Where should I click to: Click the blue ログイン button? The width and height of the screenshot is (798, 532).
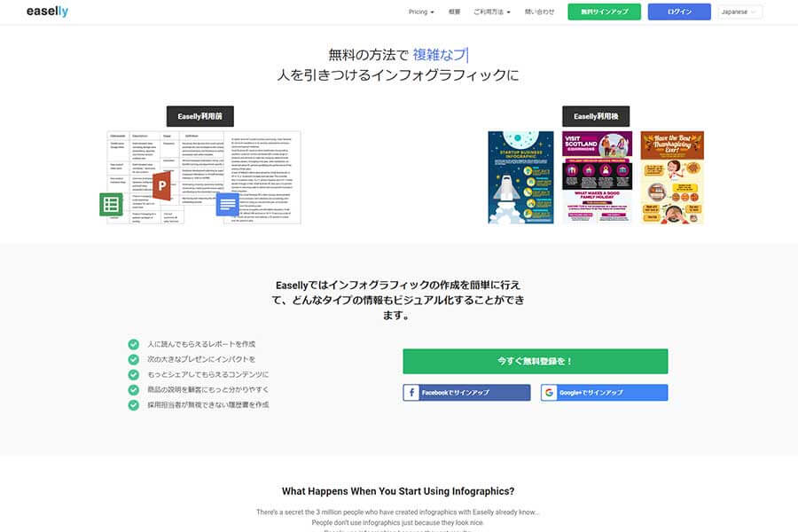pyautogui.click(x=679, y=12)
